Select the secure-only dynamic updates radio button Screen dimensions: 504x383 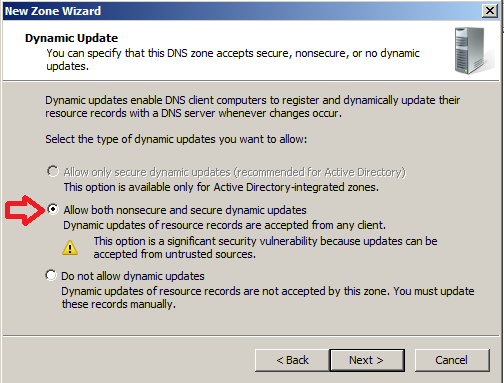[x=53, y=171]
